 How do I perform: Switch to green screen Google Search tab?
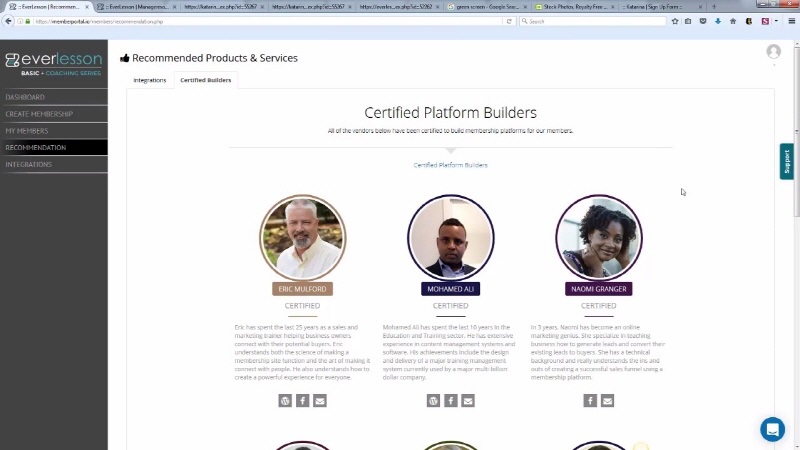[485, 7]
